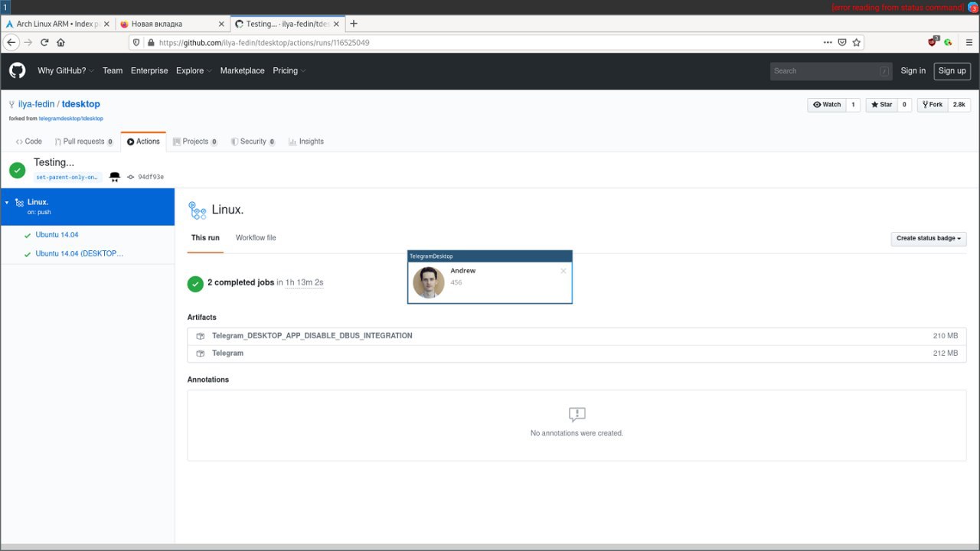This screenshot has width=980, height=551.
Task: Click the Watch button
Action: [826, 105]
